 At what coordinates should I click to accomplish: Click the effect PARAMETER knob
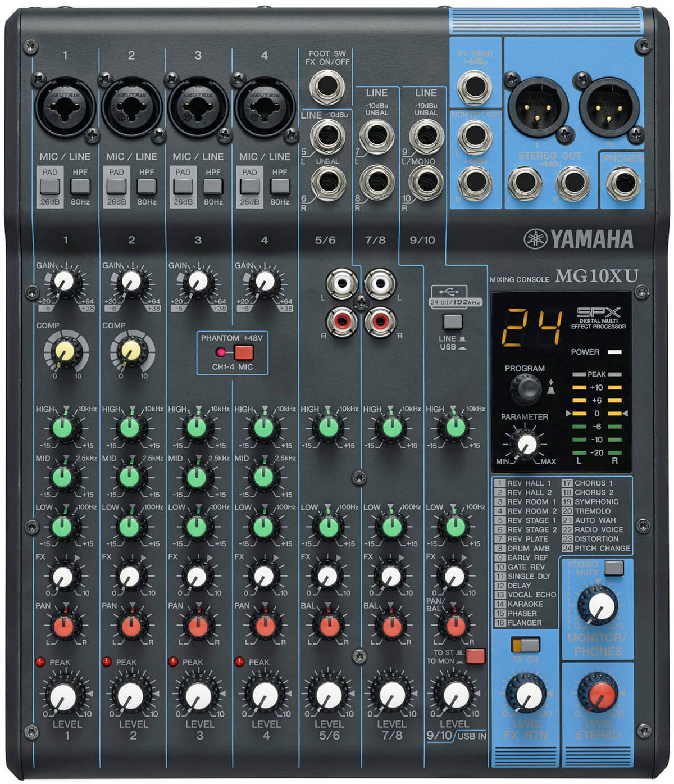[526, 444]
